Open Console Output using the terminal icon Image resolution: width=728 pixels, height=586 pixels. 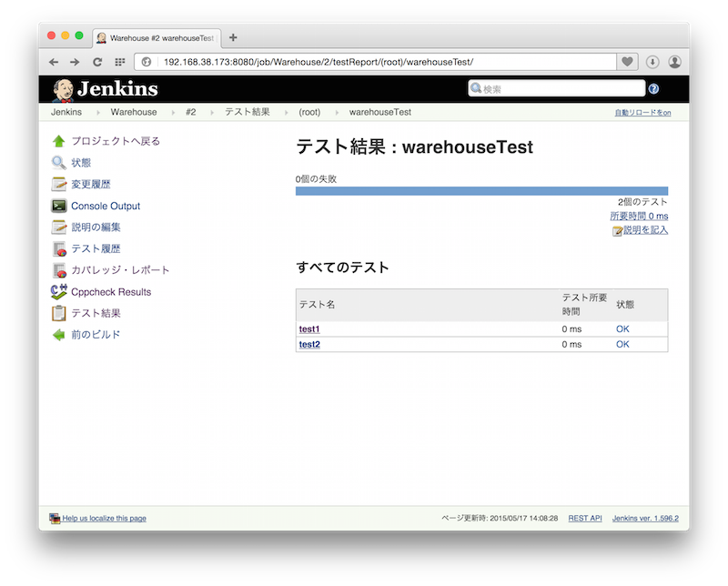click(57, 206)
